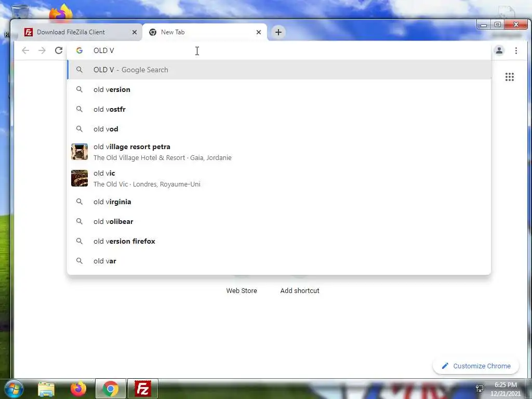Image resolution: width=532 pixels, height=399 pixels.
Task: Click search icon beside 'old virginia'
Action: click(79, 202)
